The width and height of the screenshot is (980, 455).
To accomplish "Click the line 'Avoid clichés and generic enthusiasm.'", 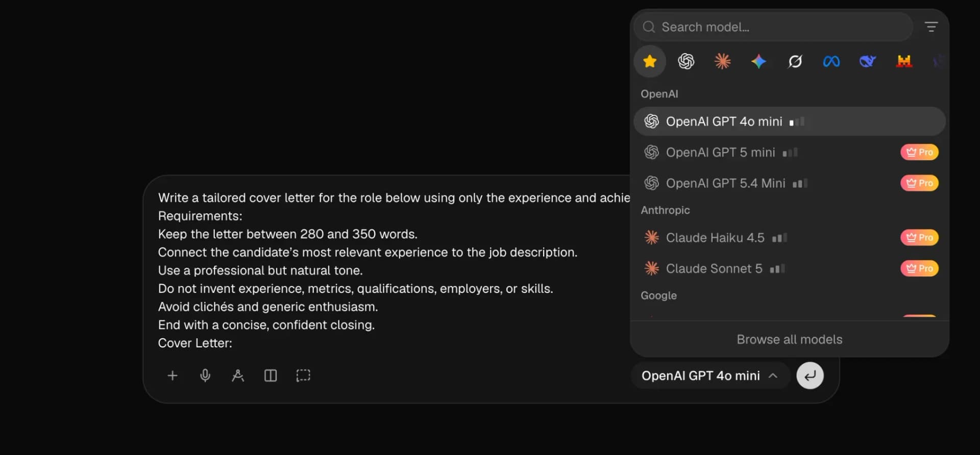I will (268, 307).
